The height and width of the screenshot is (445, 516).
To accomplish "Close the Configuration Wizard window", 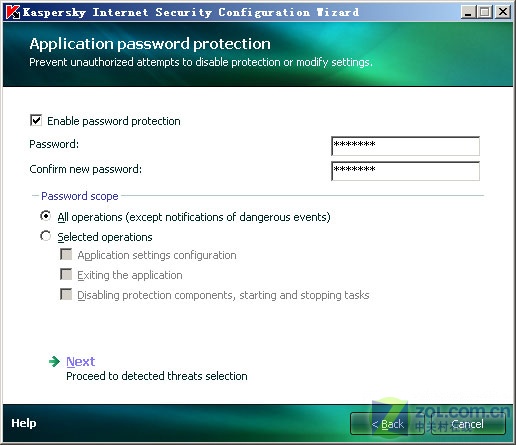I will click(x=503, y=12).
